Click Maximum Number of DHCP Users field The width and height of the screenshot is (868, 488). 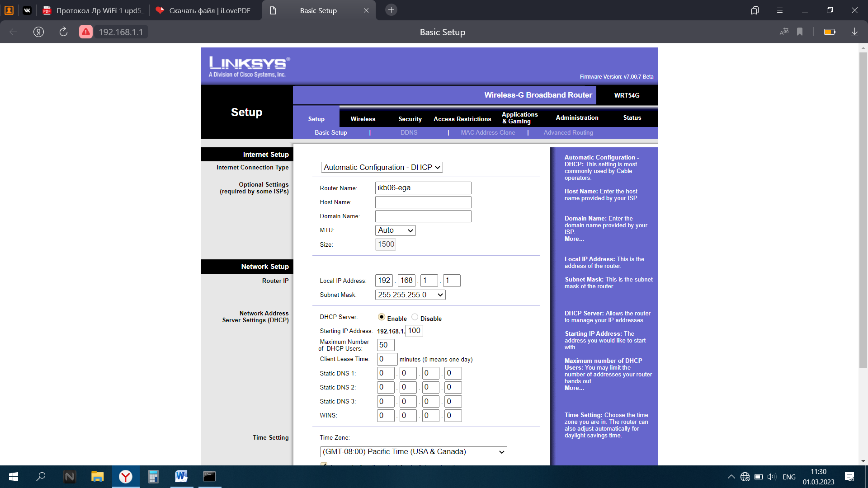click(386, 345)
